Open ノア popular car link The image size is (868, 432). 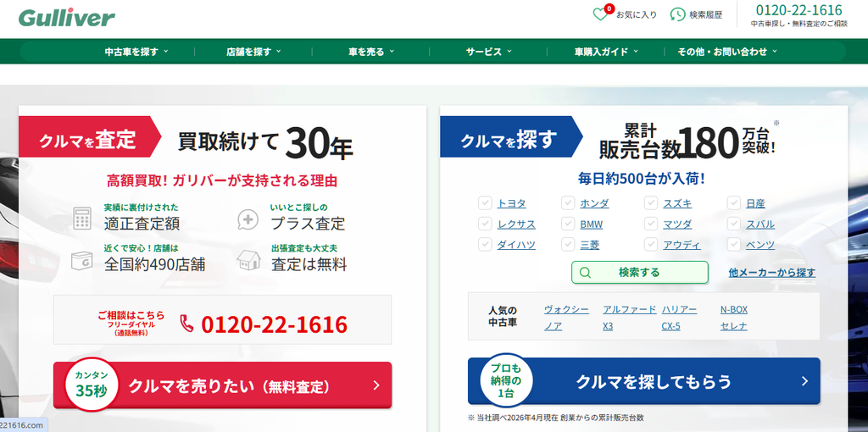[553, 326]
